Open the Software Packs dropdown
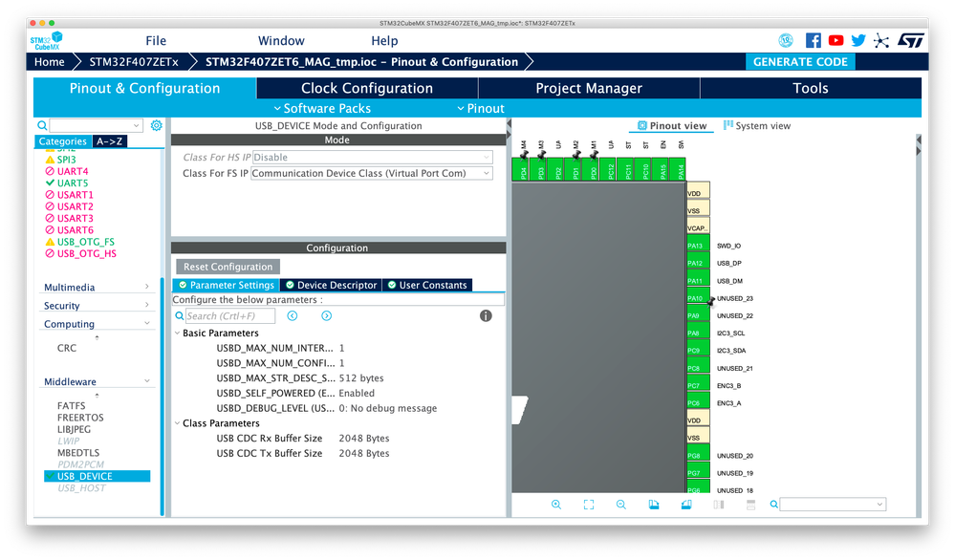 click(x=322, y=108)
